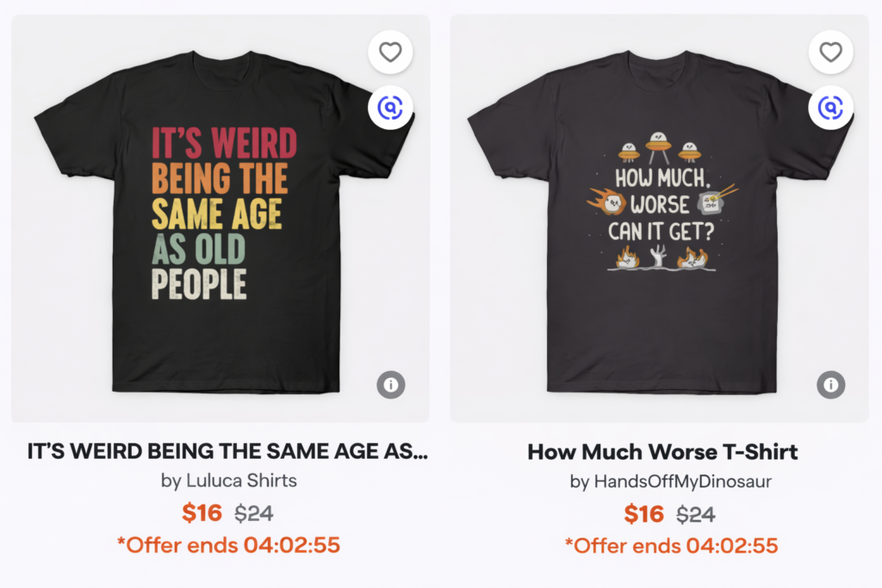Screen dimensions: 882x588
Task: Open the "How Much Worse T-Shirt" title link
Action: [x=662, y=451]
